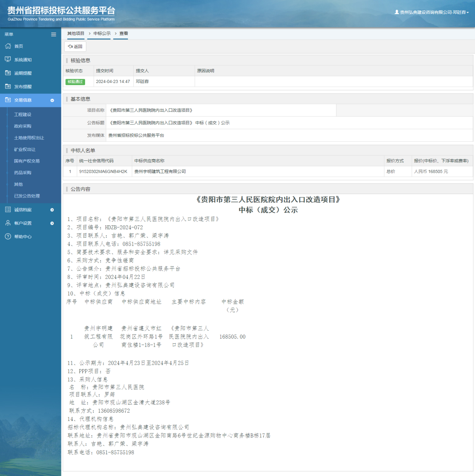Click supplier 贵州宇明建筑工程有限公司 in table
Image resolution: width=475 pixels, height=476 pixels.
(160, 171)
